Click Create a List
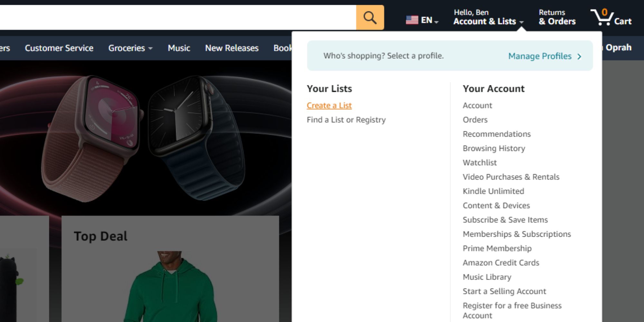The height and width of the screenshot is (322, 644). coord(329,105)
